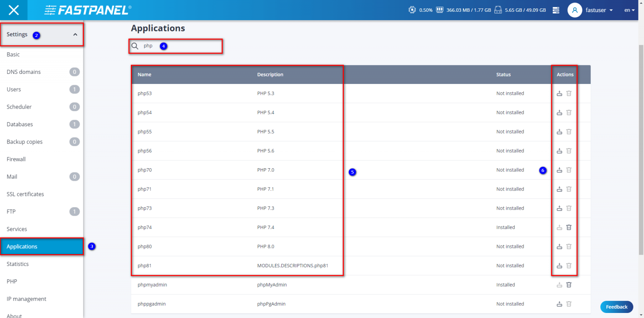Click the install icon for php53
644x318 pixels.
click(559, 94)
